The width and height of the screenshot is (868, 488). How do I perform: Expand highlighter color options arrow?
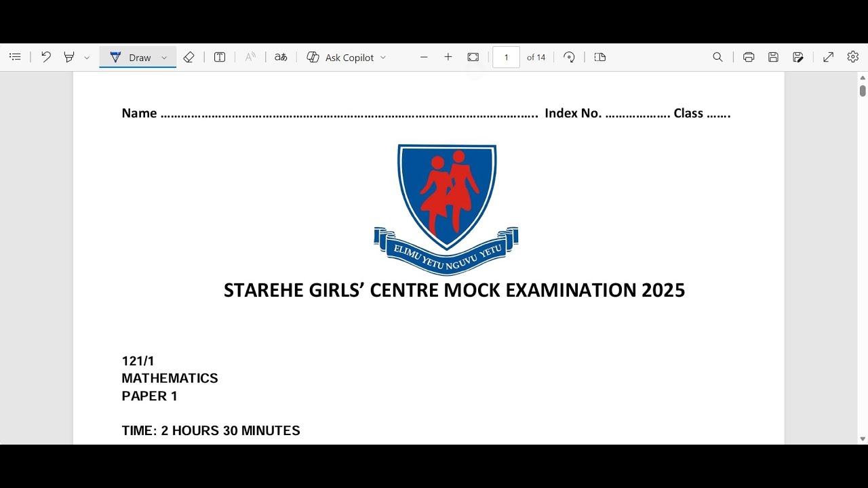[x=87, y=58]
